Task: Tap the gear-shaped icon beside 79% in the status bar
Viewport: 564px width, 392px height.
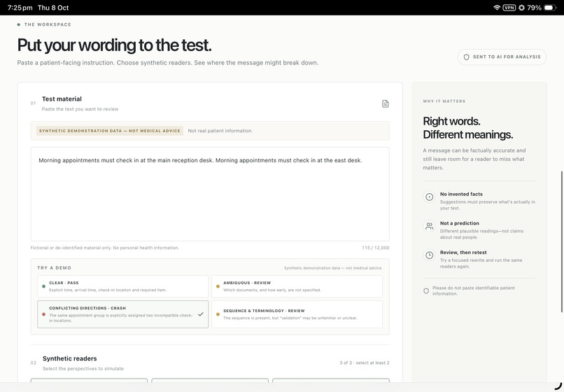Action: (521, 8)
